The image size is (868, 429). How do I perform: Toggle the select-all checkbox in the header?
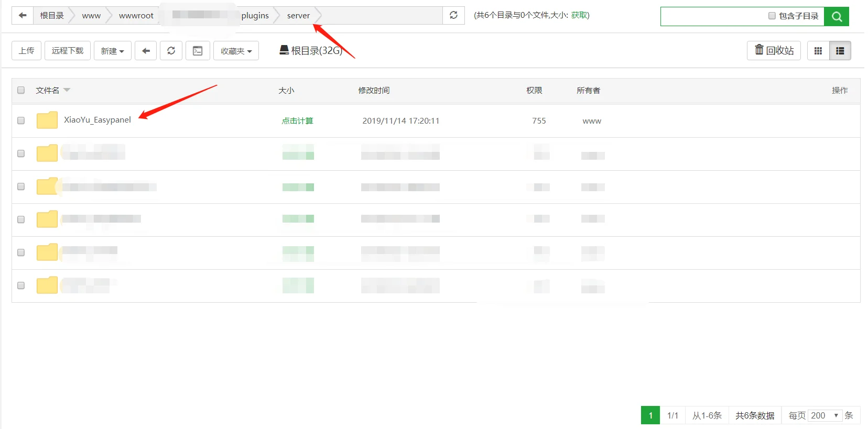[x=21, y=90]
